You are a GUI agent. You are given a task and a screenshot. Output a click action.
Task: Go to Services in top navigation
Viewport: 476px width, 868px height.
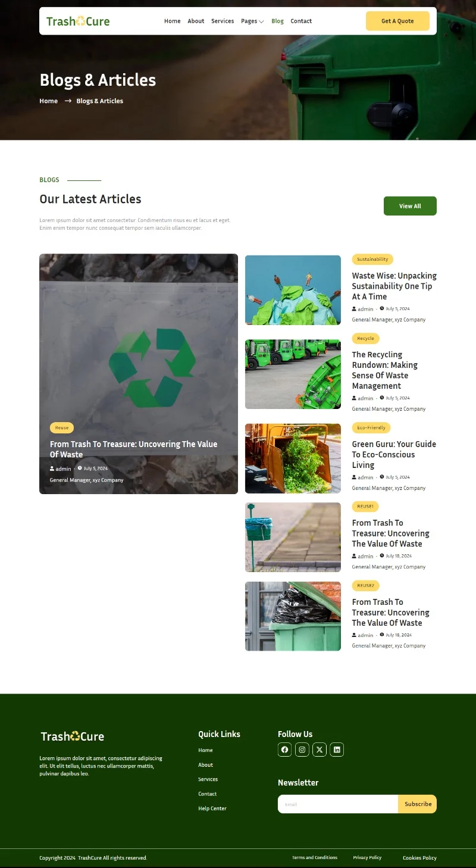pos(223,21)
